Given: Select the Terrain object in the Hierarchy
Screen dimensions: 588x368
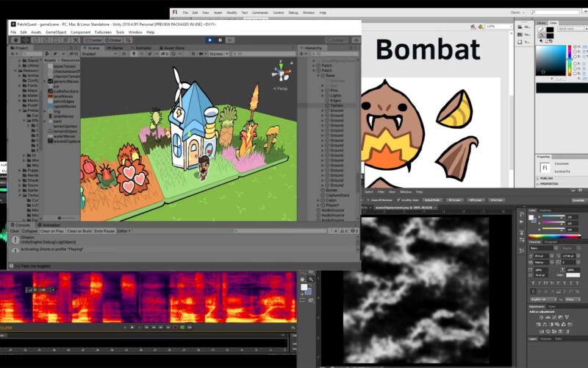Looking at the screenshot, I should [x=336, y=106].
